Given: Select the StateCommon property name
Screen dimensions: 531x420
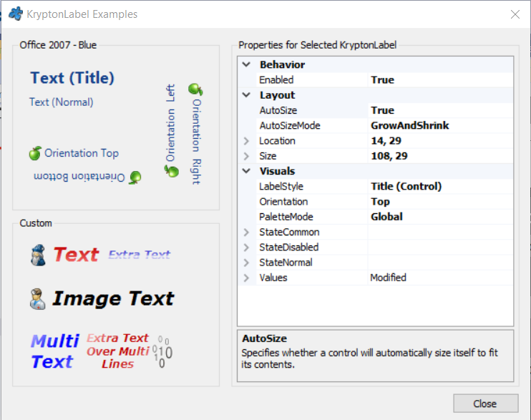Looking at the screenshot, I should click(x=289, y=232).
